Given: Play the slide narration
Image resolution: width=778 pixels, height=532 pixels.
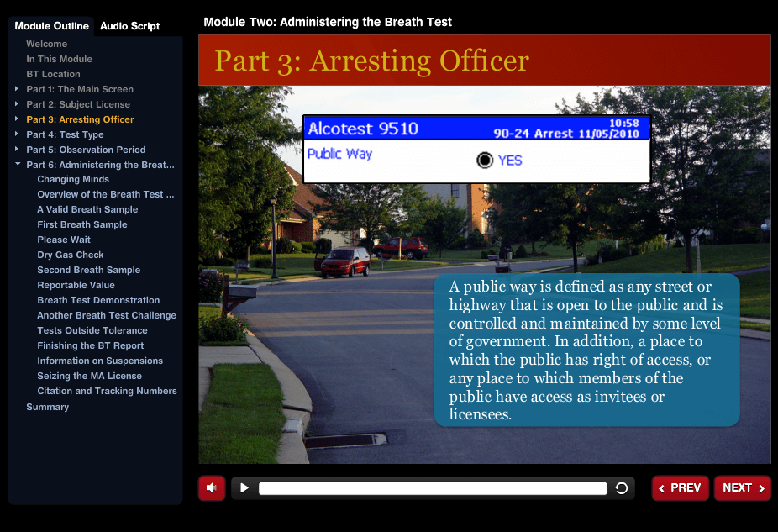Looking at the screenshot, I should pos(244,487).
